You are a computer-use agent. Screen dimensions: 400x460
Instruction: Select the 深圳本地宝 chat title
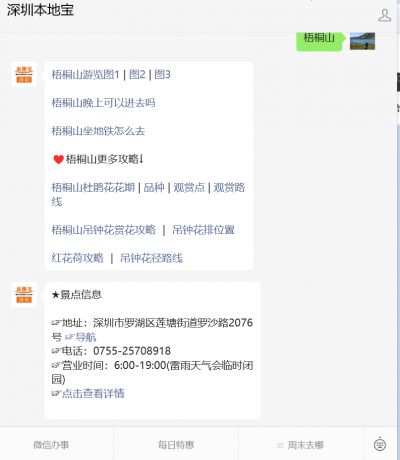pos(40,10)
